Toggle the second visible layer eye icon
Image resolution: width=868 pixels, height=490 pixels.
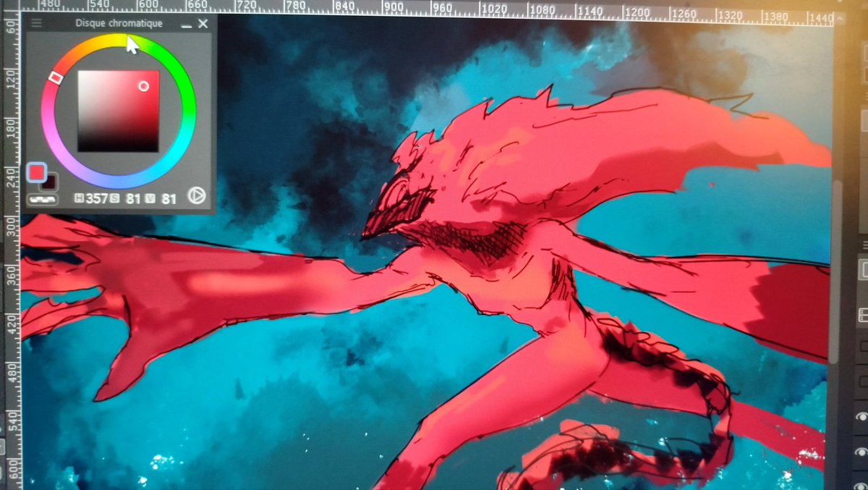[861, 452]
